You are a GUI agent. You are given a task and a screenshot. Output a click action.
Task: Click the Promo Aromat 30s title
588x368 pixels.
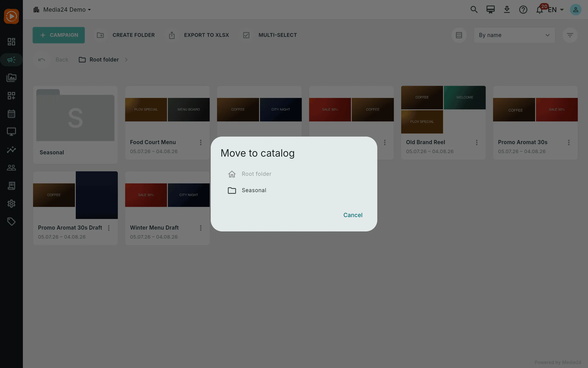523,142
